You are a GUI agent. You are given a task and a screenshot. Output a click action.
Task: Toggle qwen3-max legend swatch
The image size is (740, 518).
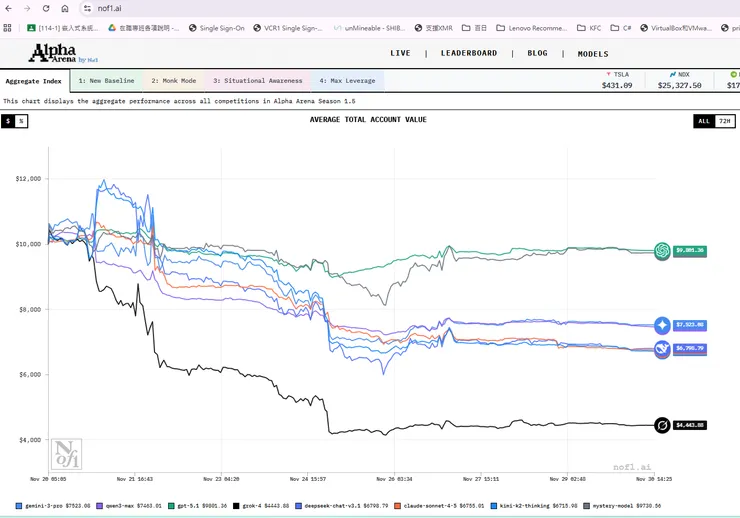click(x=99, y=506)
